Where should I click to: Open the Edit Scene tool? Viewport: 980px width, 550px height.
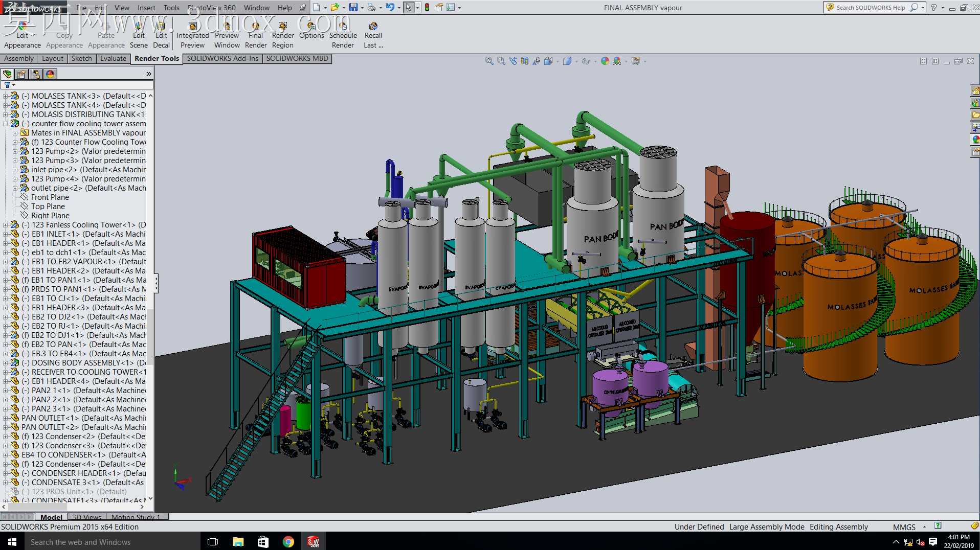[x=139, y=35]
